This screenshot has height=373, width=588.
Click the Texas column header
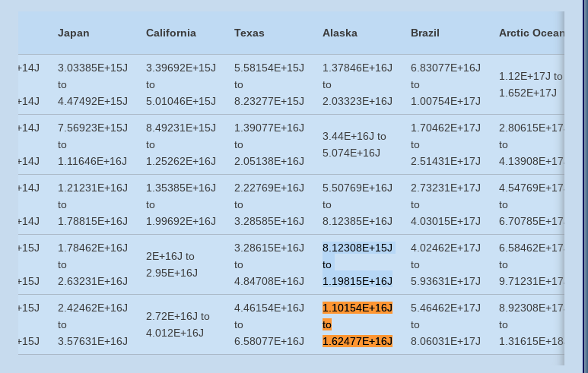[x=250, y=33]
